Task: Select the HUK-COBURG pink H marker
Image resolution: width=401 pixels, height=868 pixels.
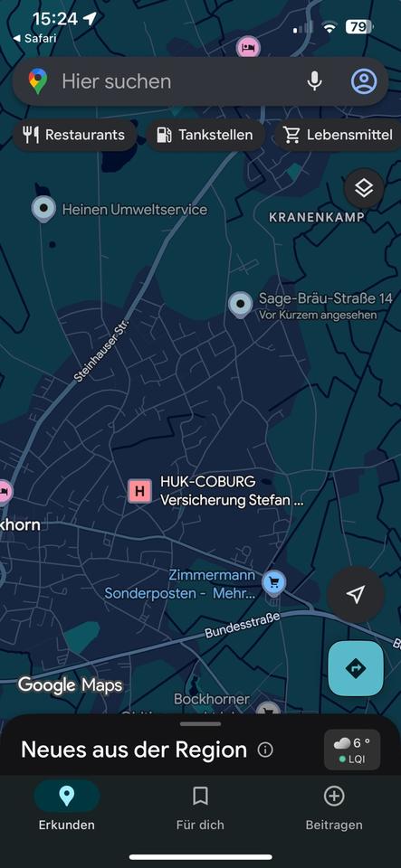Action: 139,491
